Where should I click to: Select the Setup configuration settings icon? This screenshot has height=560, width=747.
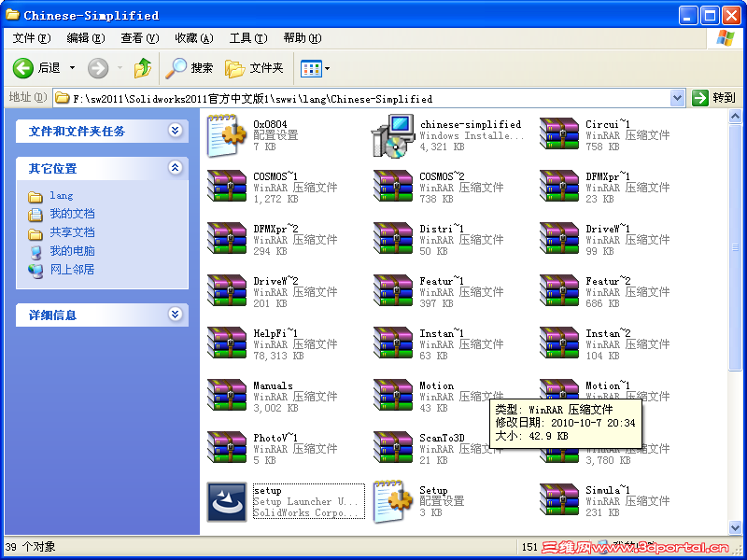pyautogui.click(x=393, y=502)
